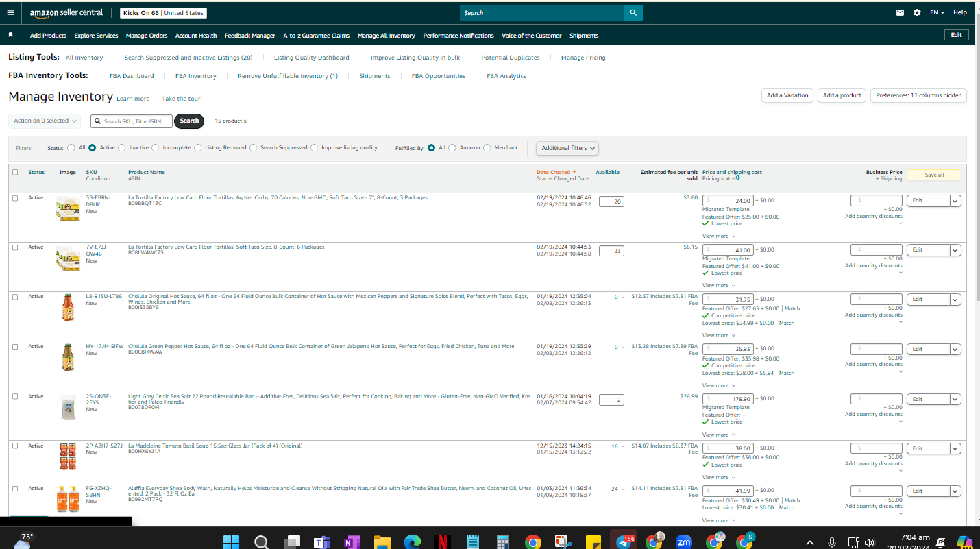The image size is (980, 549).
Task: Click the magnifier search button in top bar
Action: pyautogui.click(x=634, y=12)
